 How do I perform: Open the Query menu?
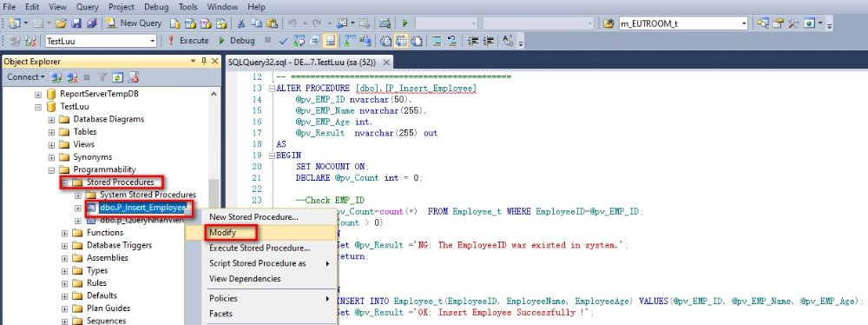coord(87,7)
